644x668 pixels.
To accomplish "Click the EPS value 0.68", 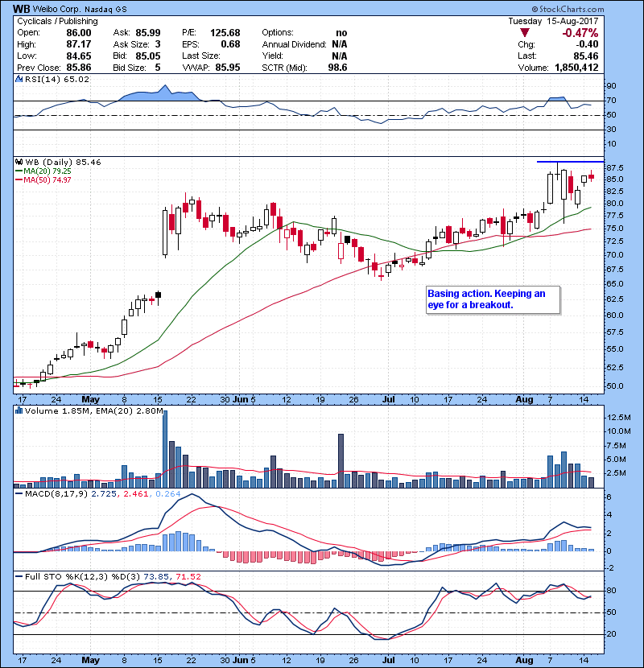I will [x=230, y=44].
